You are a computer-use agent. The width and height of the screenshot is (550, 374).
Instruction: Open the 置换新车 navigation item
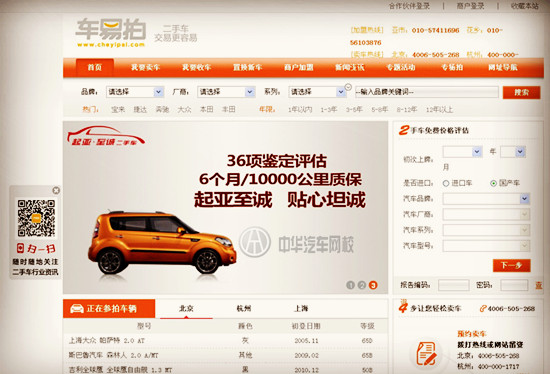click(x=248, y=67)
